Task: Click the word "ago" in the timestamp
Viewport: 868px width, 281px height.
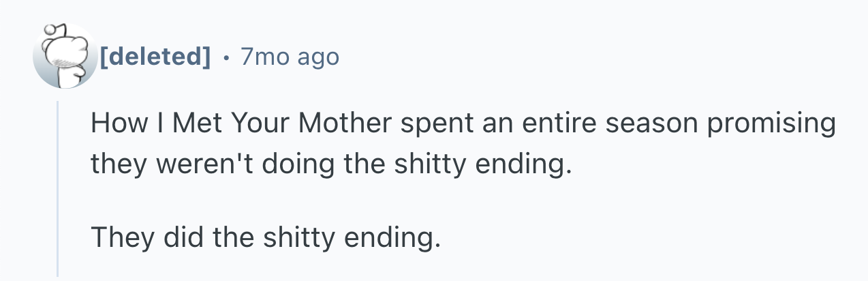Action: click(316, 59)
